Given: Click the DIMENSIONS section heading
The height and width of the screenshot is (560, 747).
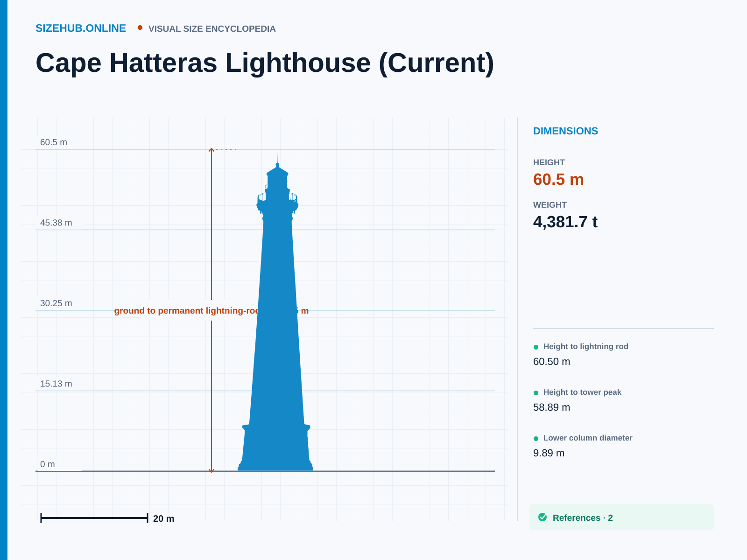Looking at the screenshot, I should tap(565, 131).
